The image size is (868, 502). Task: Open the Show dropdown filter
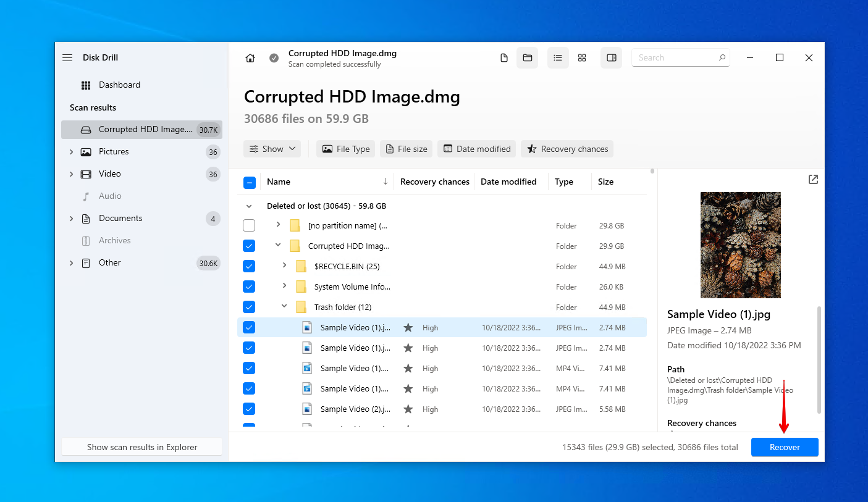[x=272, y=149]
